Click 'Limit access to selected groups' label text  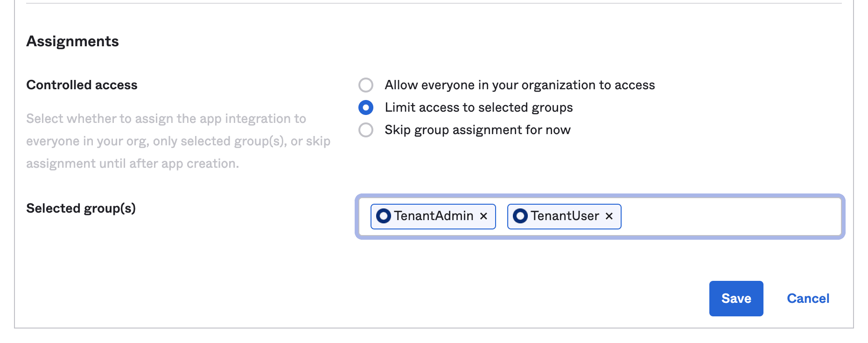[x=478, y=107]
